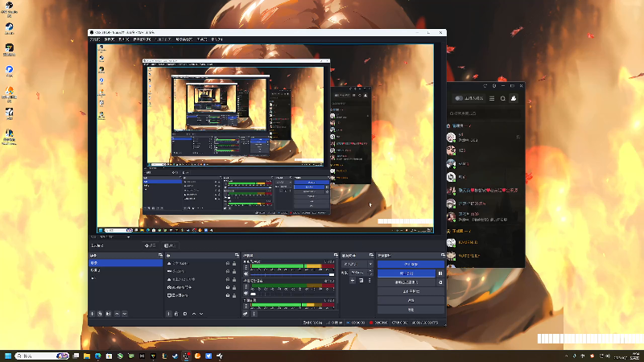Open advanced audio properties gear in the mixer
Viewport: 644px width, 362px height.
(x=246, y=314)
